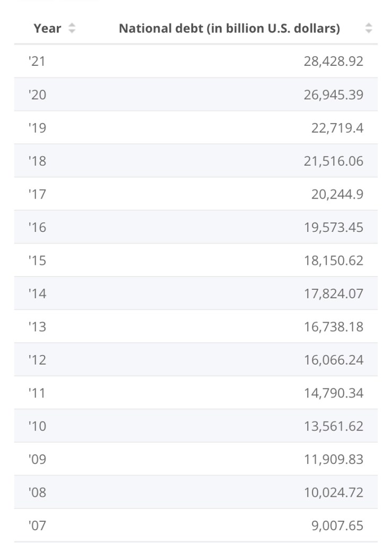Click the 28,428.92 debt value
The height and width of the screenshot is (543, 392).
tap(333, 62)
